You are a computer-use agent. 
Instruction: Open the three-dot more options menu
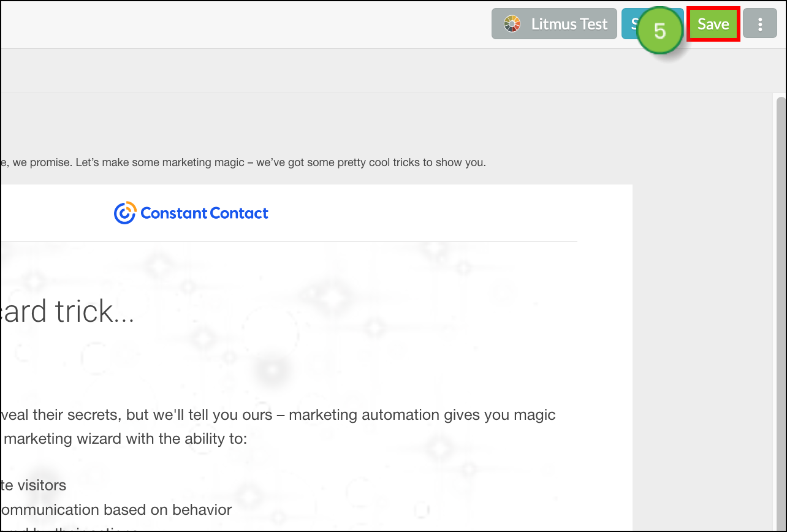point(760,25)
